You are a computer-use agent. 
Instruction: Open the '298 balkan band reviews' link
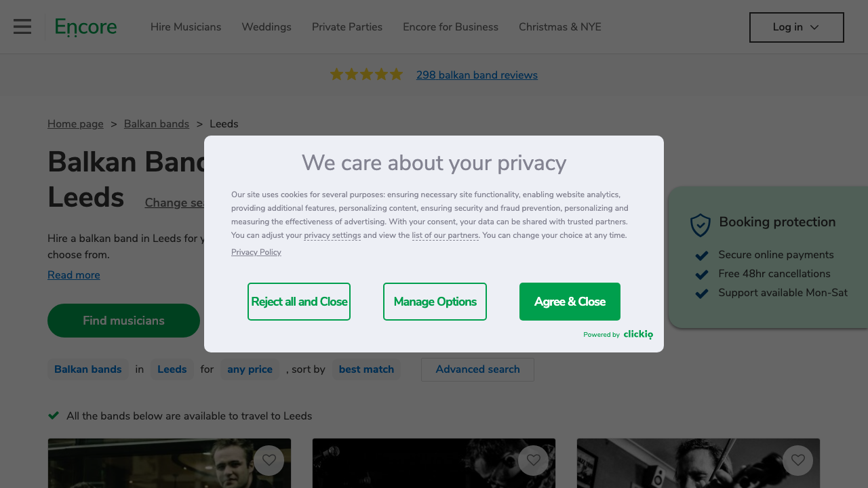(x=477, y=75)
